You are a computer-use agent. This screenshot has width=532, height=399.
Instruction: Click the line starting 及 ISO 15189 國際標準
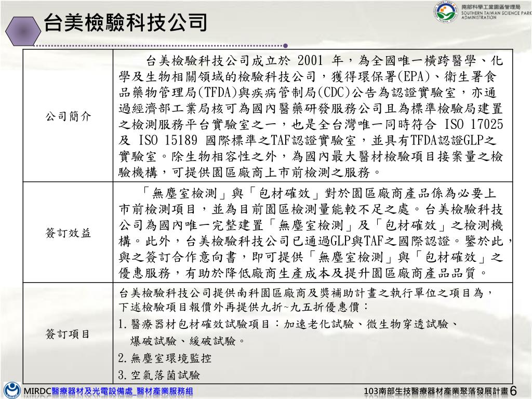308,140
